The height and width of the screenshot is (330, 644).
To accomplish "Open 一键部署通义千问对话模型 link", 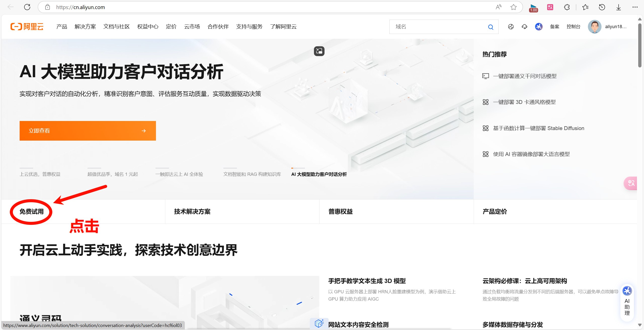I will coord(525,76).
